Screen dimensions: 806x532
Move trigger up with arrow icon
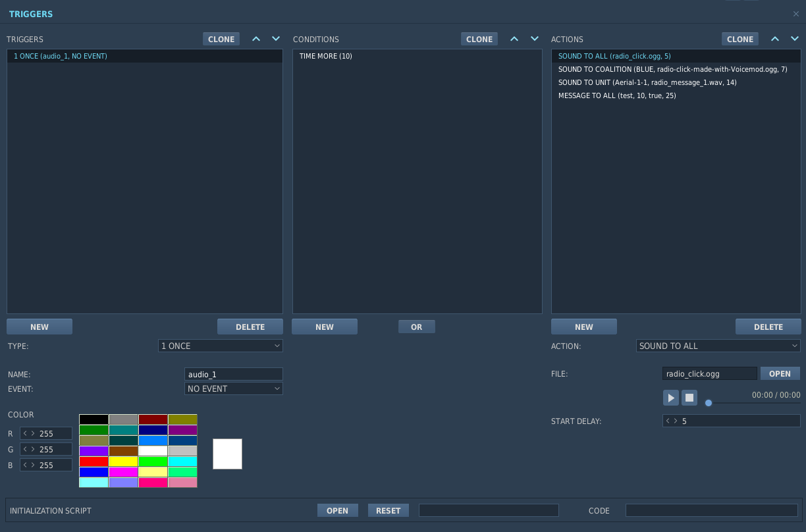(256, 39)
